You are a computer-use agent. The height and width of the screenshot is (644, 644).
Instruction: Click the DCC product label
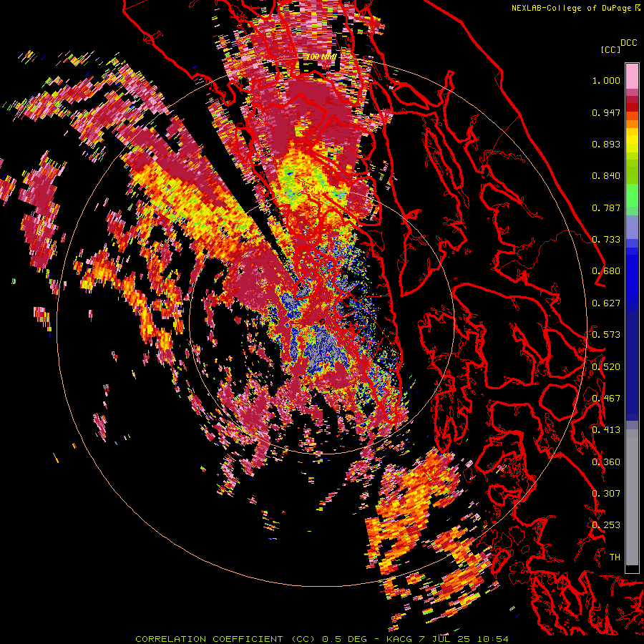(629, 43)
